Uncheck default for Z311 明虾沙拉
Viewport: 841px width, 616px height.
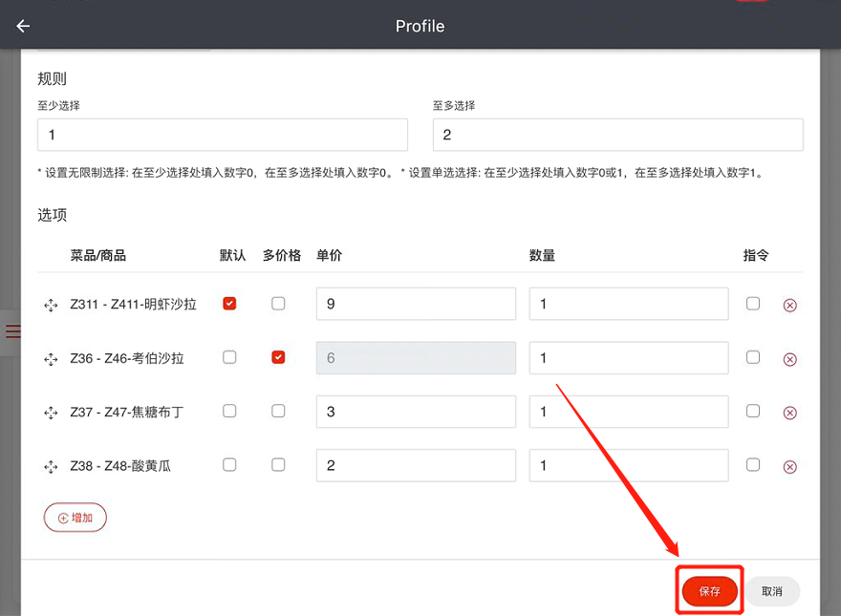click(x=229, y=304)
